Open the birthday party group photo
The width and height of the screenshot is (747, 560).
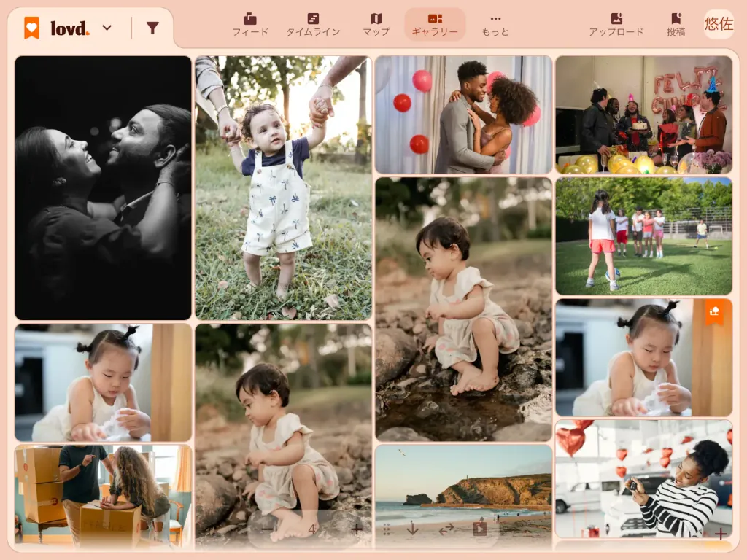coord(643,114)
